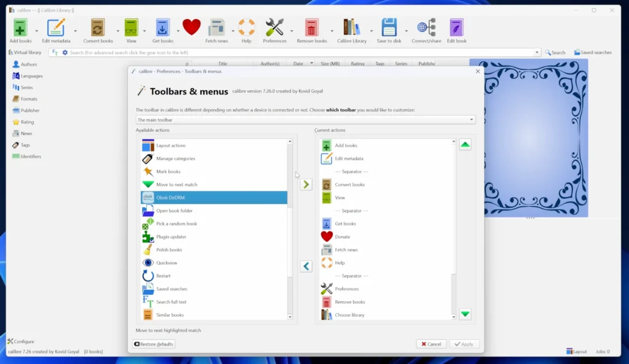Open the Convert books dropdown arrow
This screenshot has width=629, height=364.
[117, 31]
